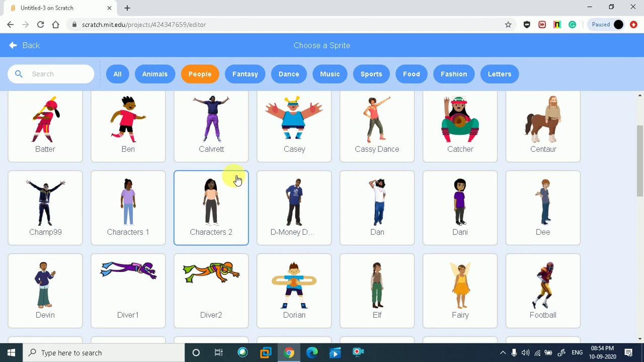Show hidden system tray icons
Screen dimensions: 644x362
click(503, 352)
